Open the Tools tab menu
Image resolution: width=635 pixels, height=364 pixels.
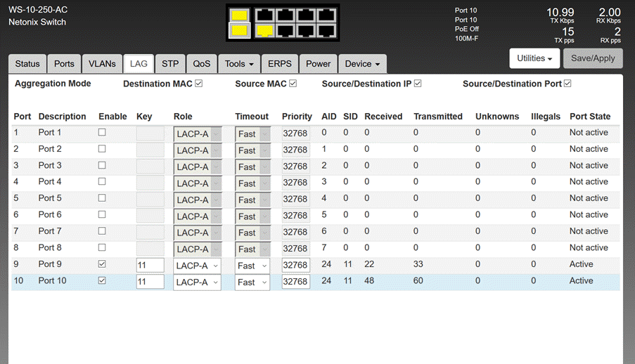click(239, 64)
